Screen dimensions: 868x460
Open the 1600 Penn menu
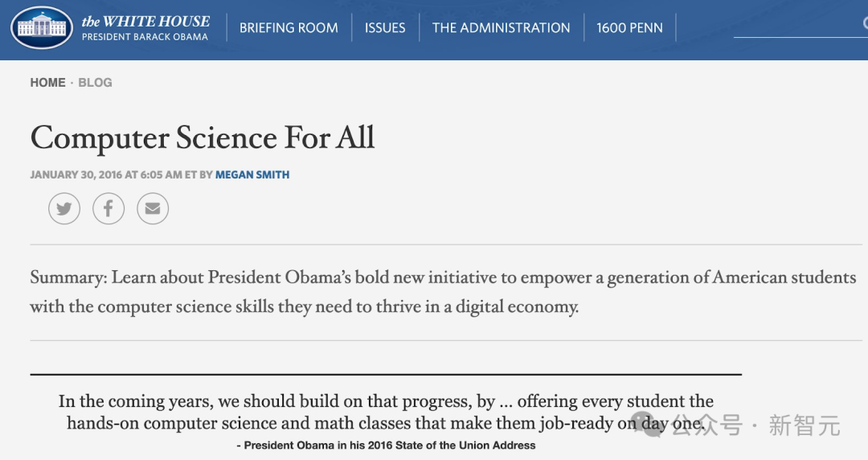click(x=629, y=27)
